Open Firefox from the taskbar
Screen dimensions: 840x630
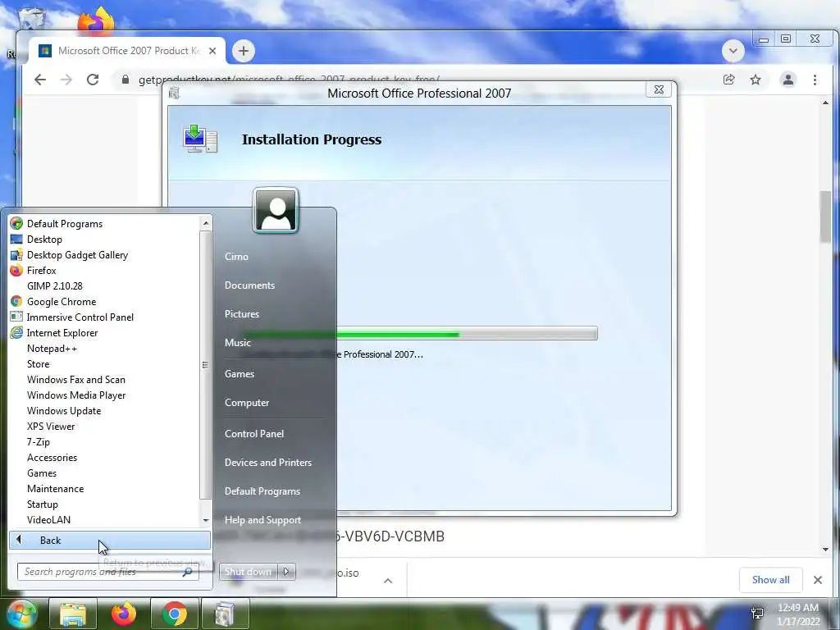coord(124,614)
